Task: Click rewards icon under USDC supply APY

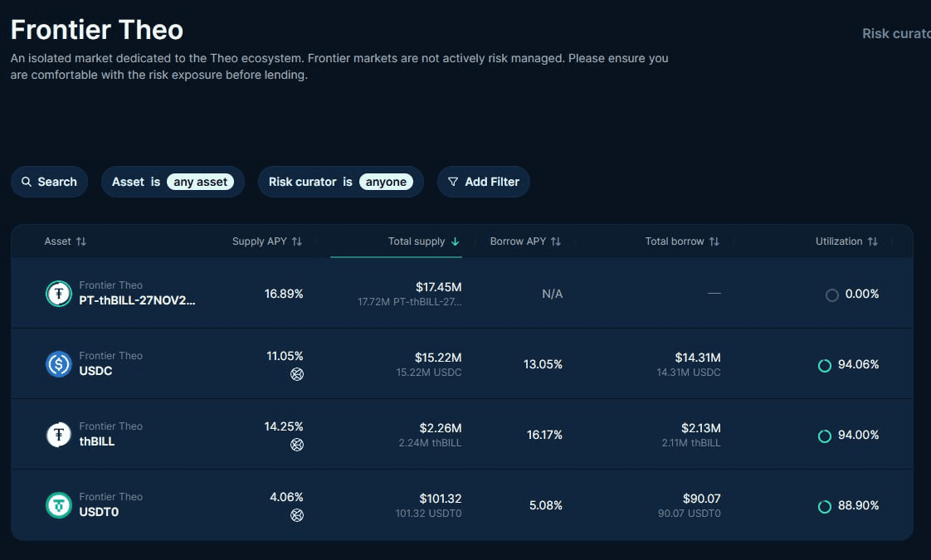Action: (297, 374)
